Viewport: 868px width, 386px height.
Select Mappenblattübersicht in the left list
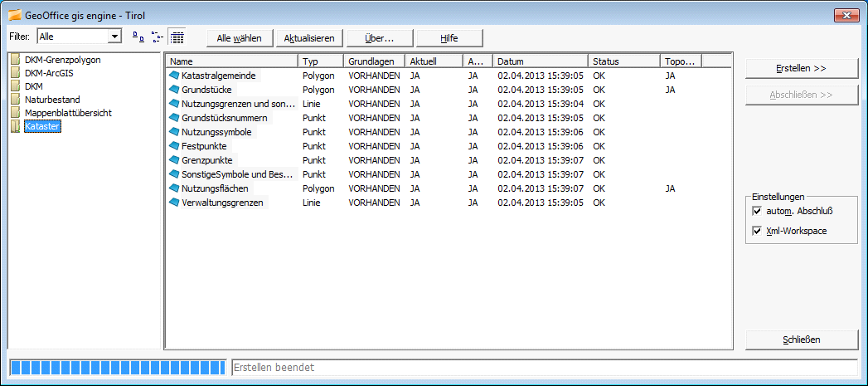coord(68,113)
